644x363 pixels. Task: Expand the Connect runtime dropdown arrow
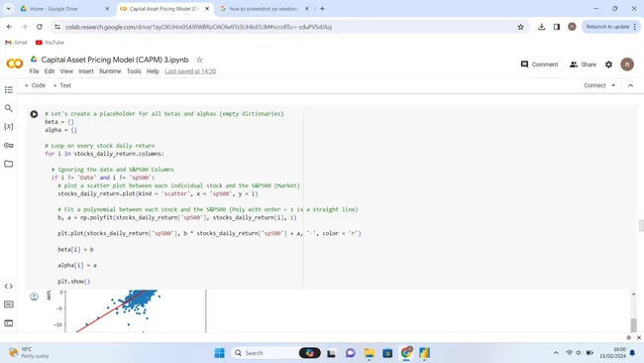[613, 85]
